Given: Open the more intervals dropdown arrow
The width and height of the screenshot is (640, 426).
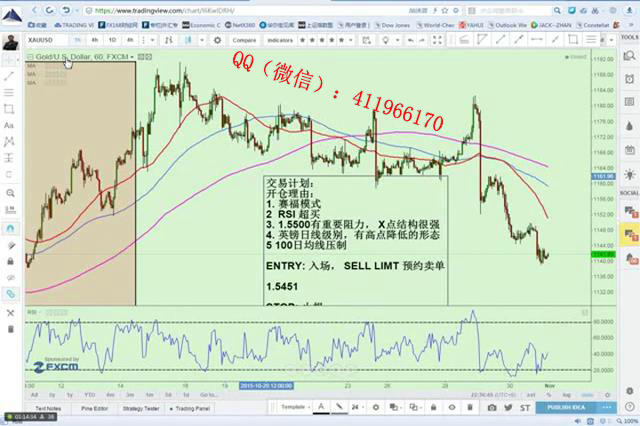Looking at the screenshot, I should tap(153, 40).
